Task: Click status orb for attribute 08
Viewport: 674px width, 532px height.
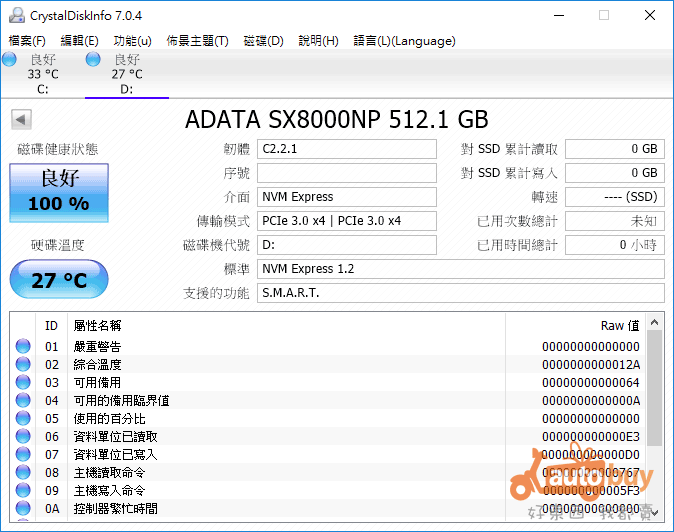Action: (x=23, y=472)
